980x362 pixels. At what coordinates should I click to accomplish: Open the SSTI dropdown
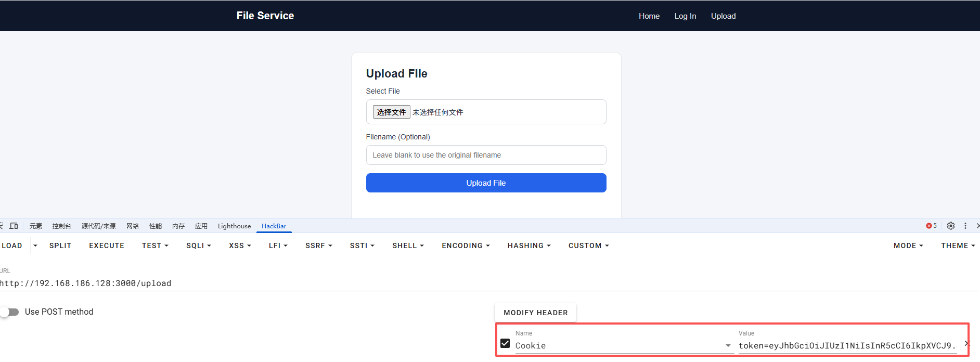coord(362,245)
